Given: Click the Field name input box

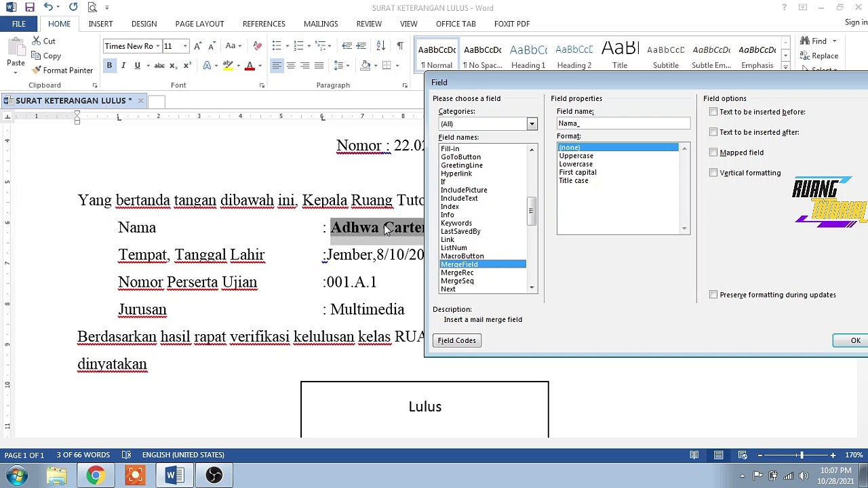Looking at the screenshot, I should [x=623, y=123].
